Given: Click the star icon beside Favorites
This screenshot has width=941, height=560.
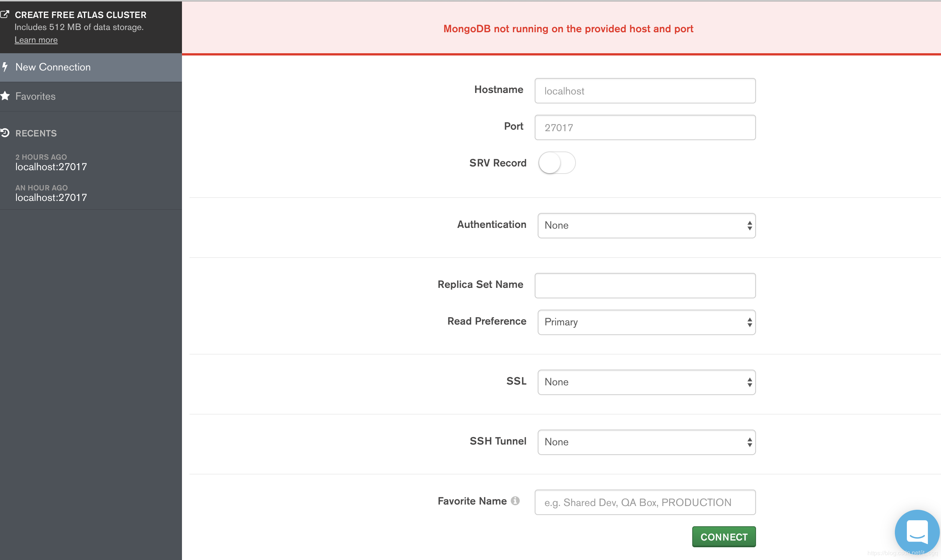Looking at the screenshot, I should (5, 96).
